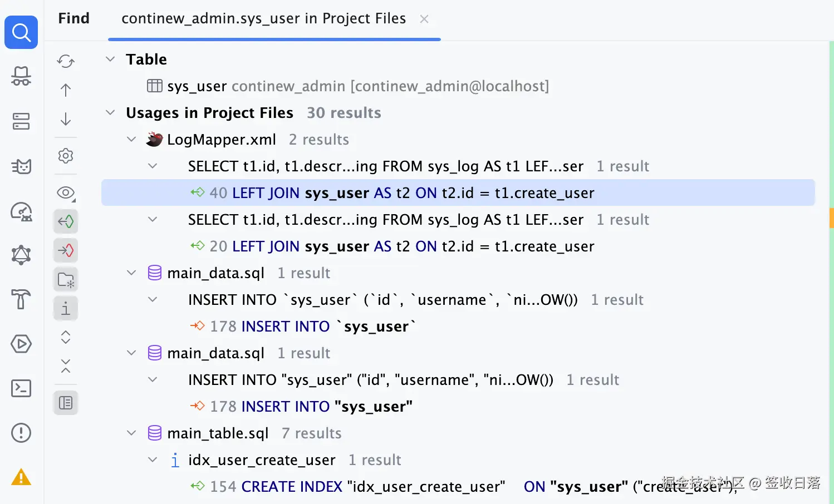834x504 pixels.
Task: Open the Find tool window icon
Action: click(21, 32)
